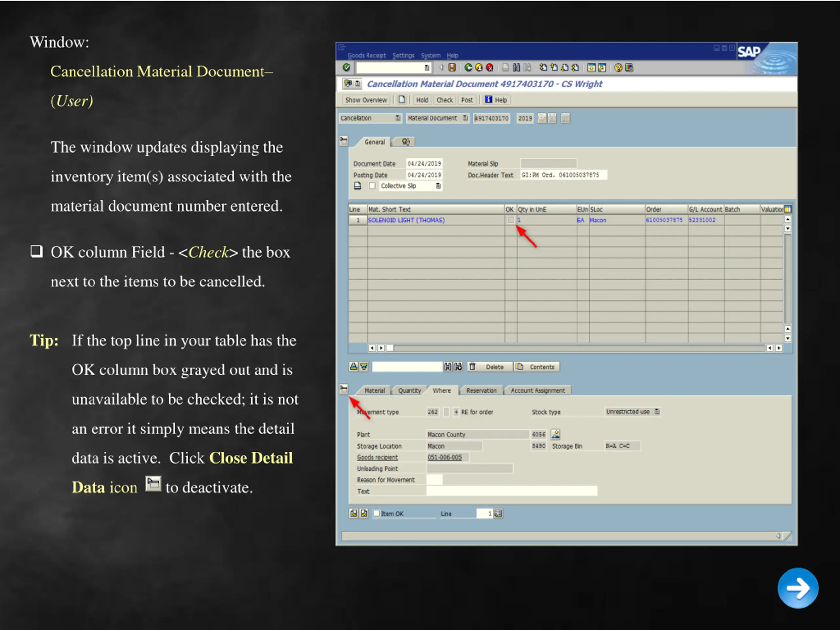Open the Unrestricted use stock type dropdown
Viewport: 840px width, 630px height.
[x=657, y=412]
